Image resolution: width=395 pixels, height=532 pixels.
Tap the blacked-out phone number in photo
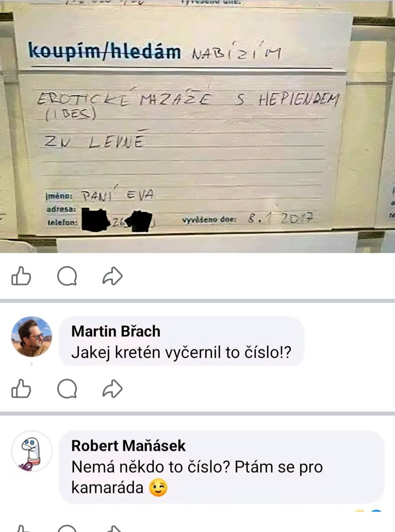pos(117,221)
